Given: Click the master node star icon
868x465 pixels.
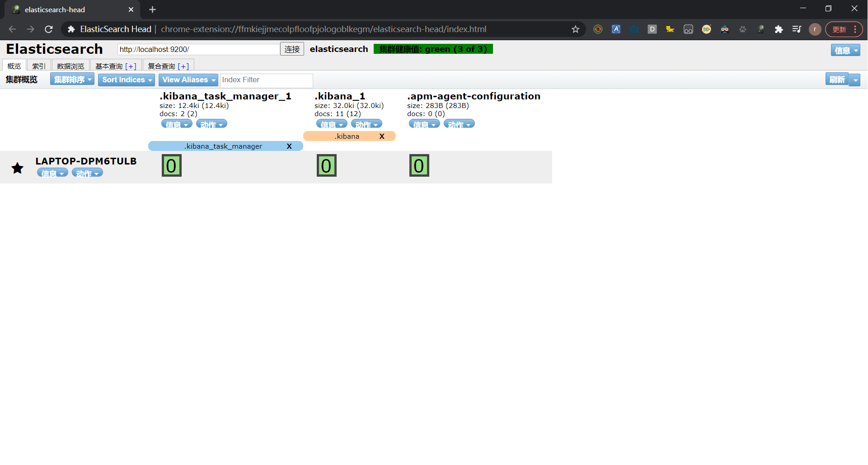Looking at the screenshot, I should pyautogui.click(x=18, y=168).
